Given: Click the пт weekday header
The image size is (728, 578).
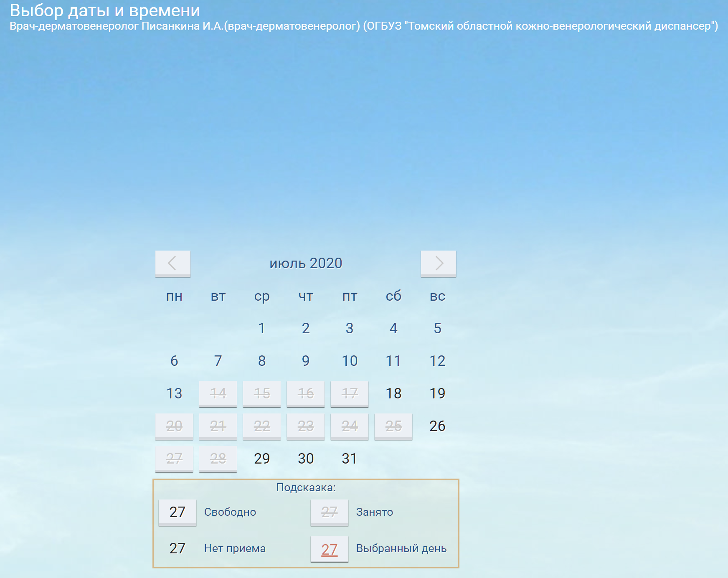Looking at the screenshot, I should pyautogui.click(x=350, y=296).
